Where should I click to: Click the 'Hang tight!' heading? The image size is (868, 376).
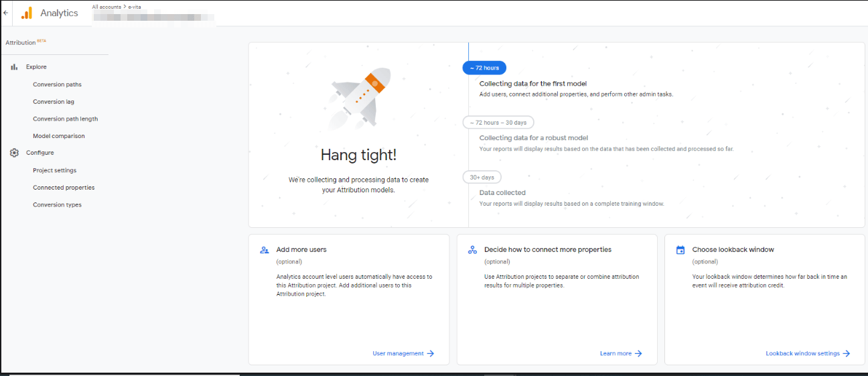358,155
